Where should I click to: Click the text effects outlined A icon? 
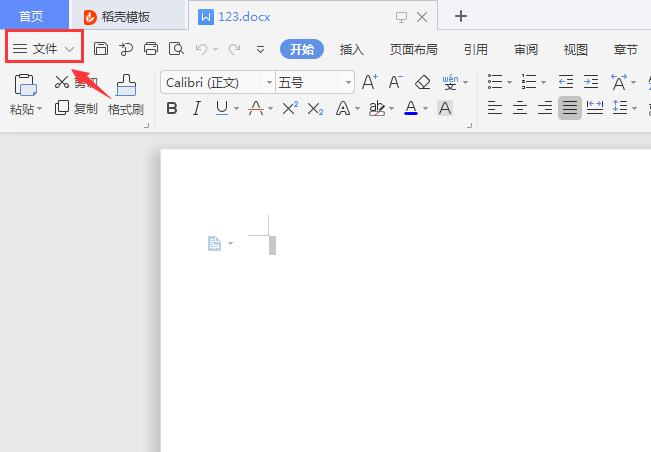[343, 108]
